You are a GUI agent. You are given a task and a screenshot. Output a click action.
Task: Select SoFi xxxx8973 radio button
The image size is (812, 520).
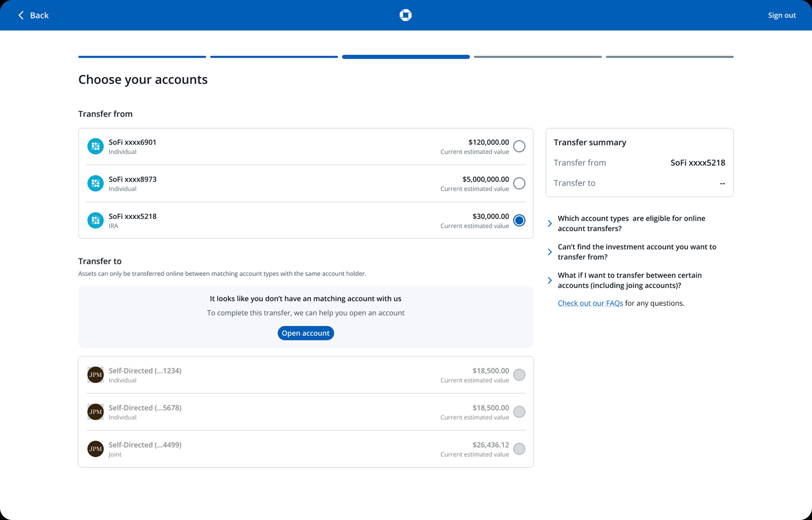[519, 183]
